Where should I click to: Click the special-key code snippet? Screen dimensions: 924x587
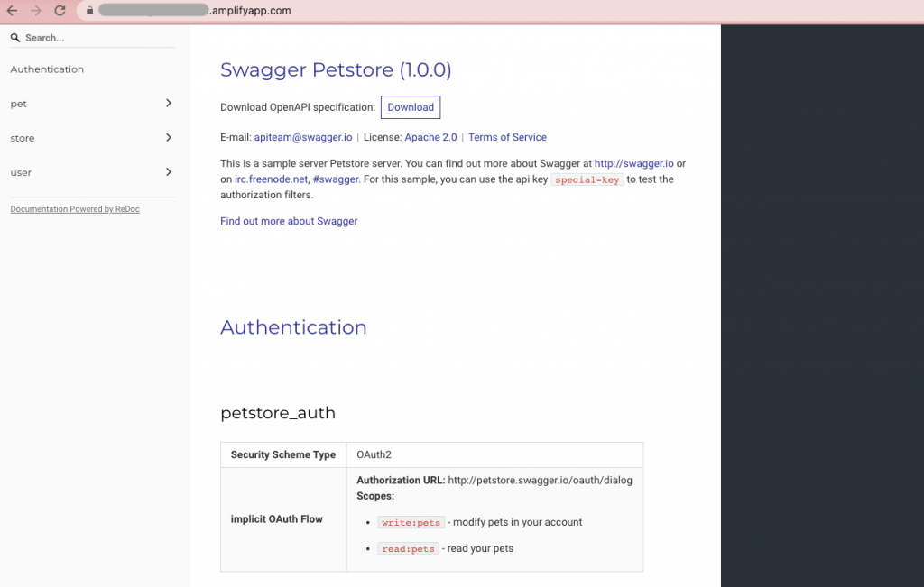click(x=587, y=179)
